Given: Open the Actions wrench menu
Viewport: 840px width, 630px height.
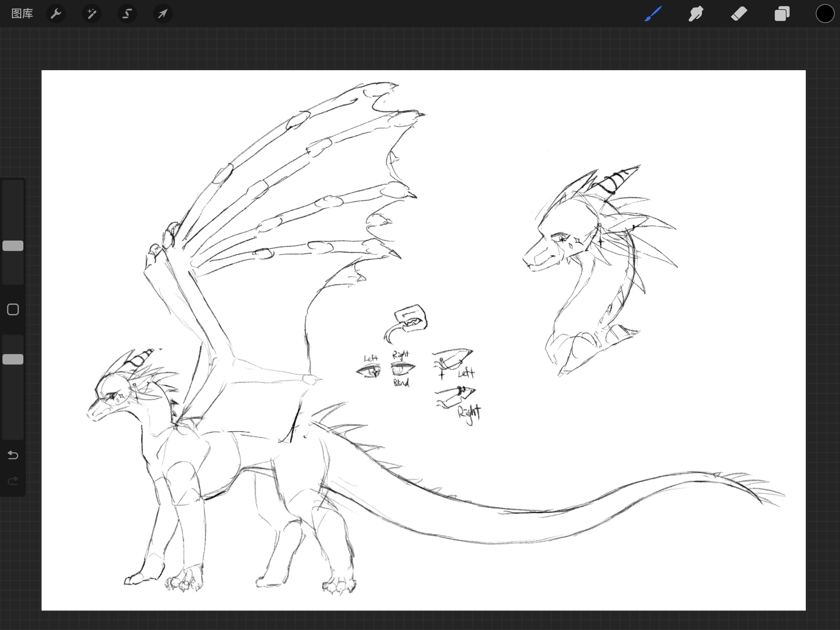Looking at the screenshot, I should (x=56, y=14).
